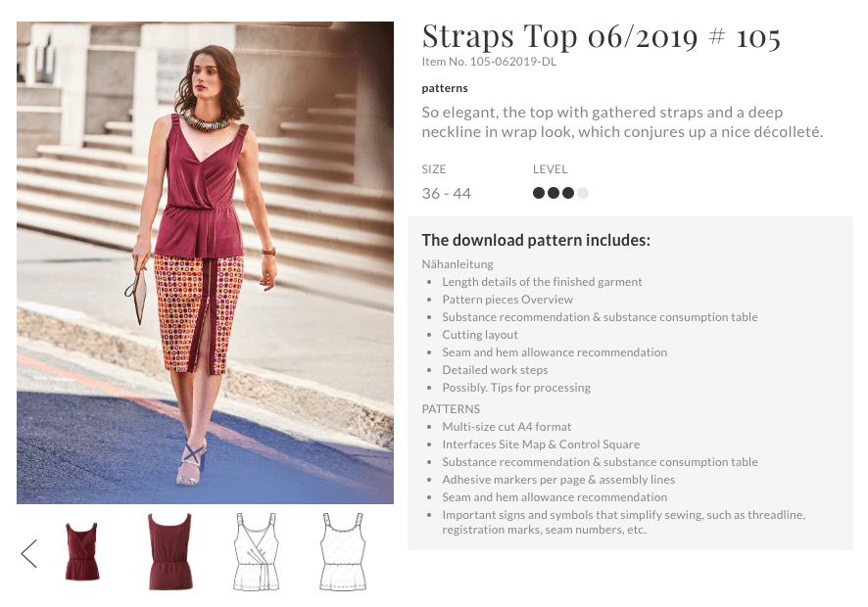Click the first difficulty level dot
Screen dimensions: 868x607
(x=539, y=193)
